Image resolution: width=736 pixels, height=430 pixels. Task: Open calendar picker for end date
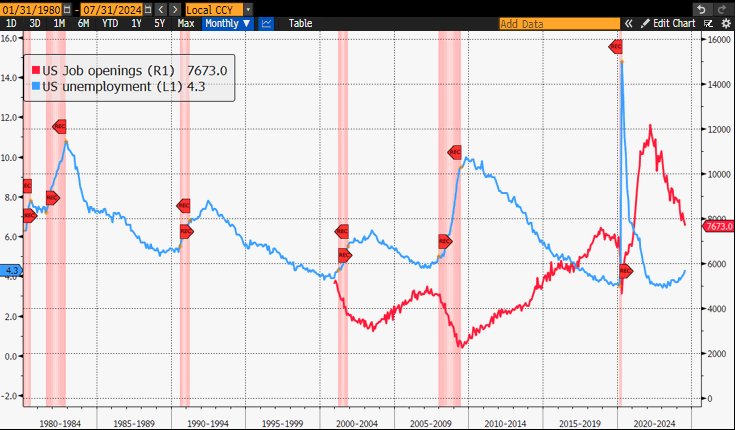tap(146, 8)
